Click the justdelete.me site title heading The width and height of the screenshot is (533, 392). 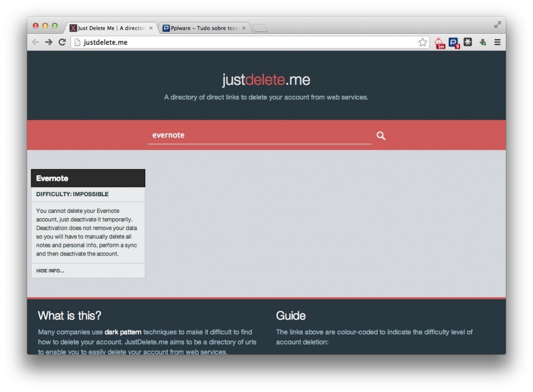266,80
